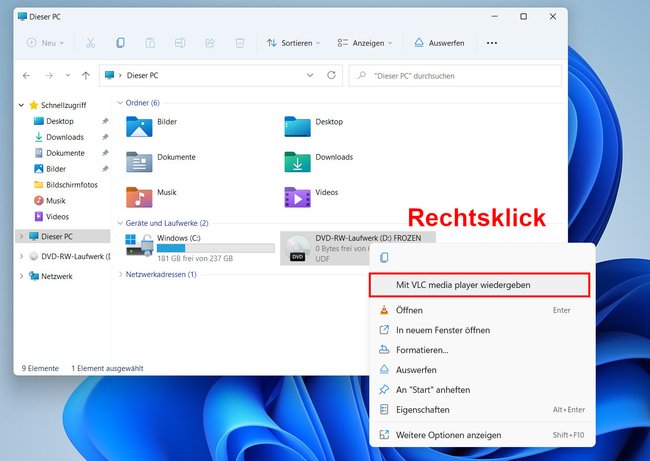
Task: Click the 9 Elemente status bar text
Action: point(40,368)
